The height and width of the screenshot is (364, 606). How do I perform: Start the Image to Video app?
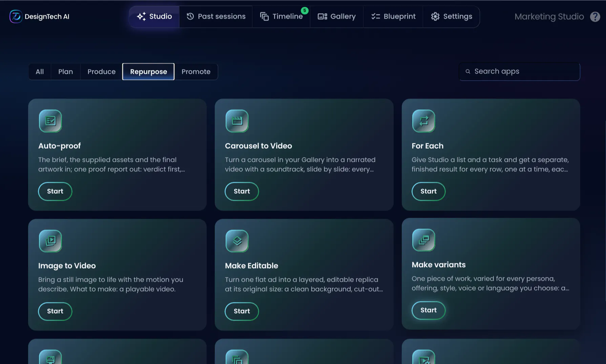[x=55, y=311]
